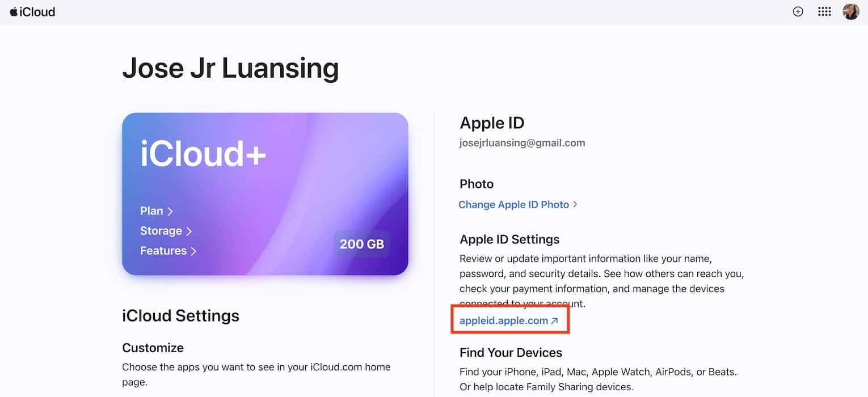The width and height of the screenshot is (868, 397).
Task: Click the Jose Jr Luansing heading
Action: (x=230, y=68)
